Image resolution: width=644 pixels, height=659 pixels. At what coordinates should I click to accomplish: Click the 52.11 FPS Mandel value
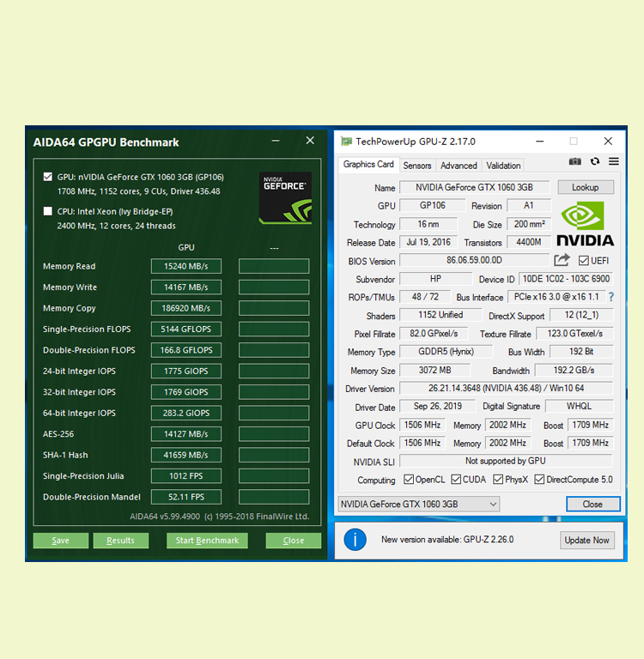click(x=186, y=497)
